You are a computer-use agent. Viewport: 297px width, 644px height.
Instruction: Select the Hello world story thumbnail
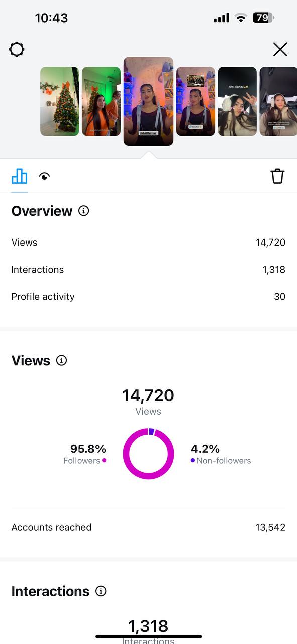tap(237, 102)
